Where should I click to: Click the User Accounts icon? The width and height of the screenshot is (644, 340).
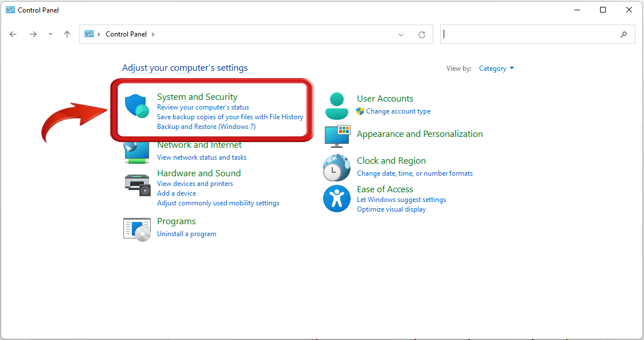336,106
